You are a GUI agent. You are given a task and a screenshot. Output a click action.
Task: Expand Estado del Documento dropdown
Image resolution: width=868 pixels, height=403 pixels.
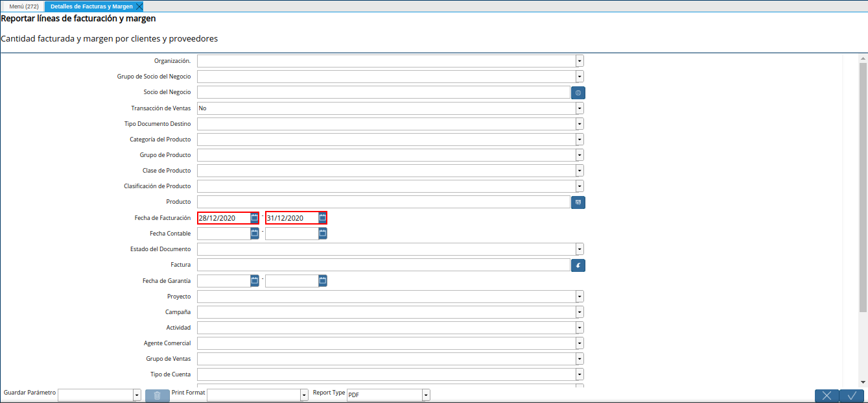point(580,249)
